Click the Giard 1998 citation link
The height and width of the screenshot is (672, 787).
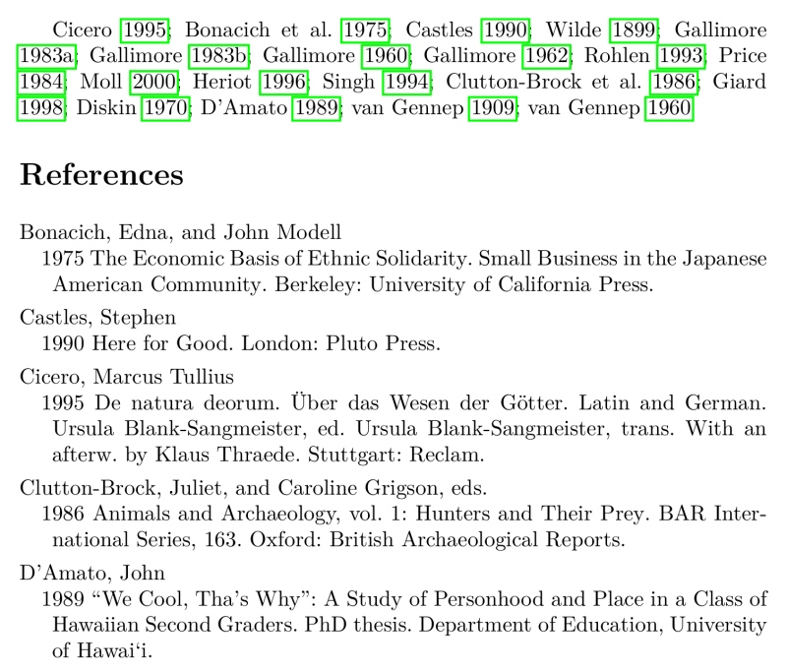(x=41, y=108)
